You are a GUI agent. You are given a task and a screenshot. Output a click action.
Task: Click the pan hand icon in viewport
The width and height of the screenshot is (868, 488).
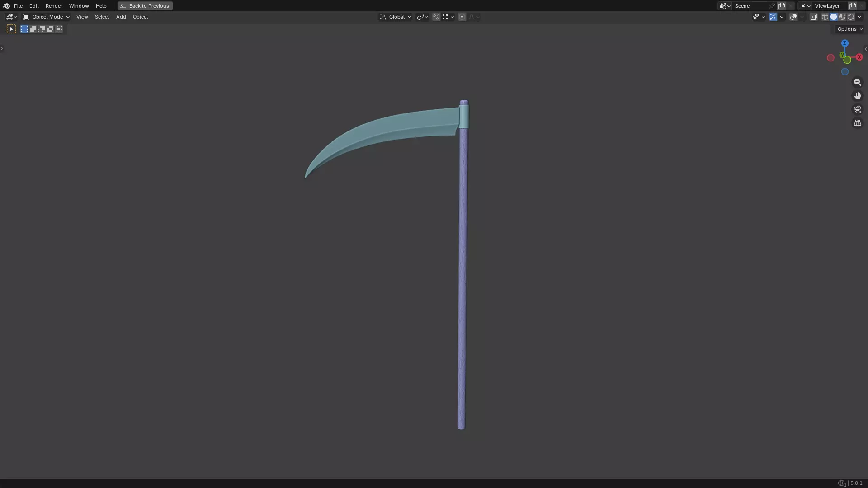click(857, 96)
